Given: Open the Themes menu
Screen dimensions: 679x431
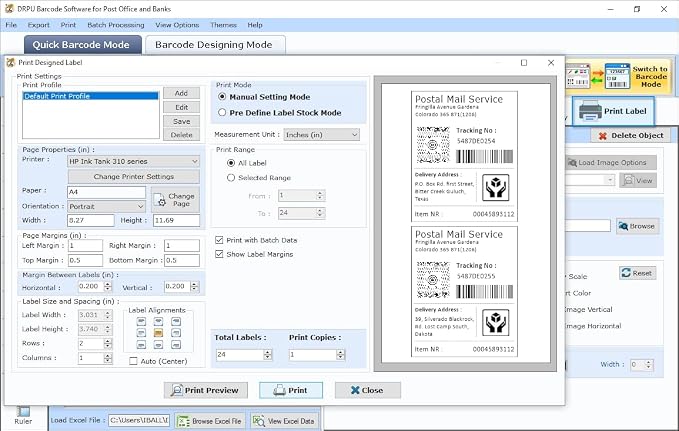Looking at the screenshot, I should pyautogui.click(x=223, y=25).
